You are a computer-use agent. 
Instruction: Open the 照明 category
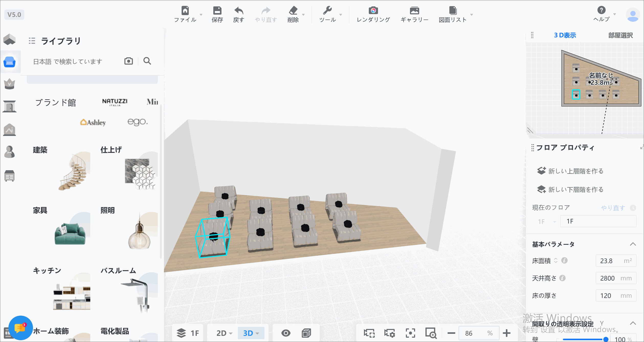coord(129,229)
